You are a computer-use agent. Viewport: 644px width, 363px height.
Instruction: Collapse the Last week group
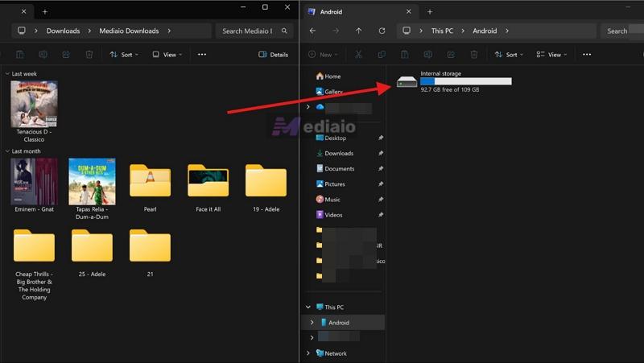pyautogui.click(x=7, y=74)
